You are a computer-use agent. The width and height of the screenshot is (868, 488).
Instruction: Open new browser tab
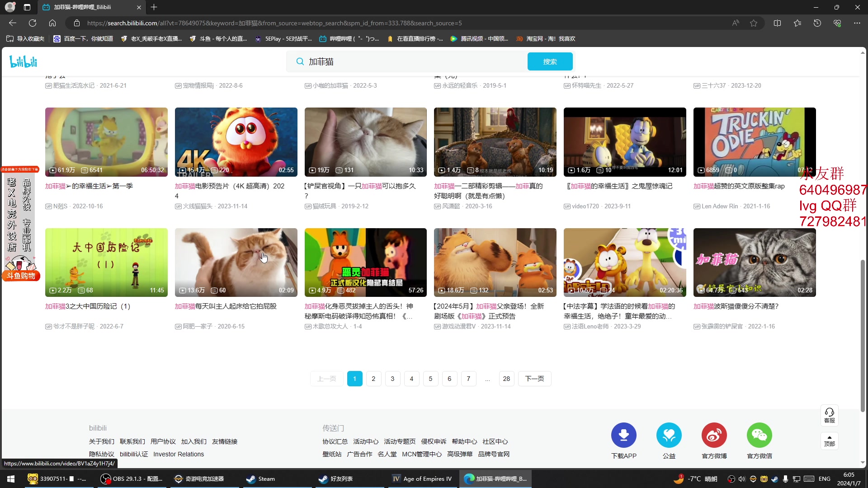click(x=154, y=7)
